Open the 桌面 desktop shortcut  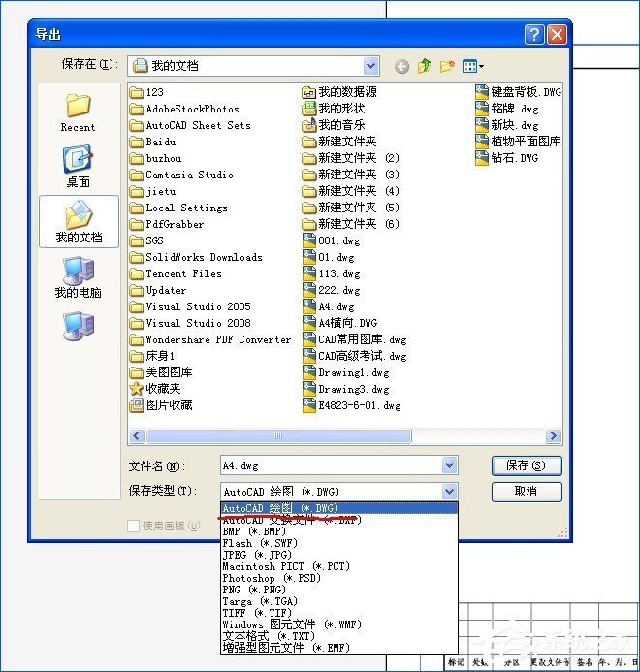tap(78, 167)
